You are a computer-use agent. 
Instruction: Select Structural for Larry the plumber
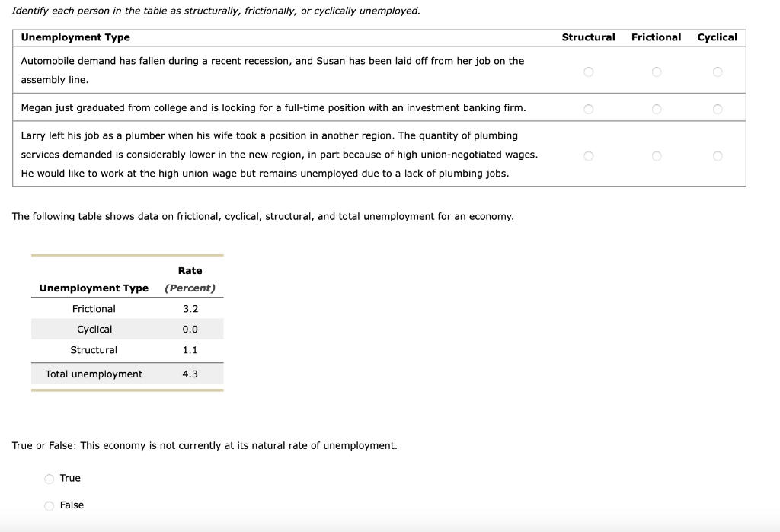tap(588, 156)
